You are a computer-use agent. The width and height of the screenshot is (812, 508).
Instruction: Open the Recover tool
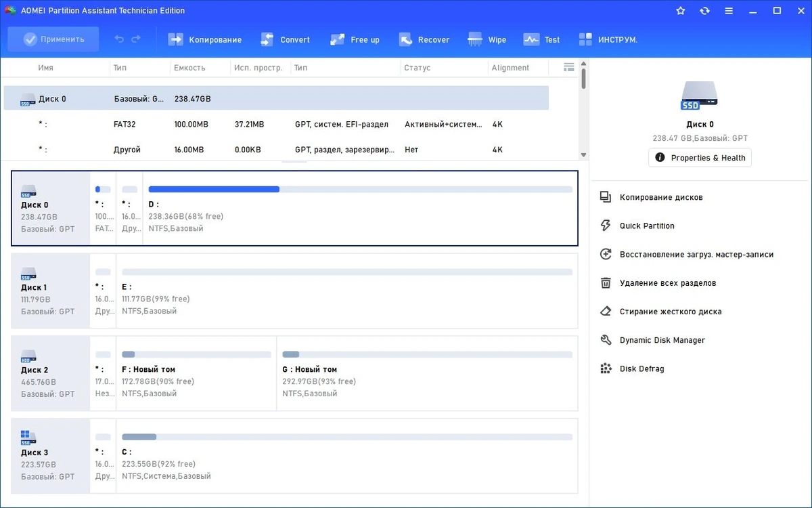click(x=424, y=40)
